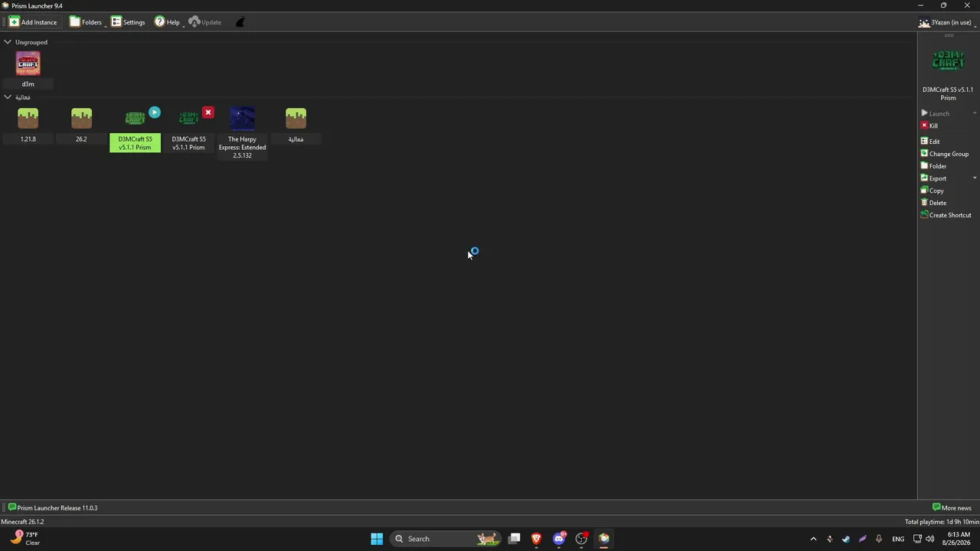The width and height of the screenshot is (980, 551).
Task: Open the instance Folder from side panel
Action: (933, 166)
